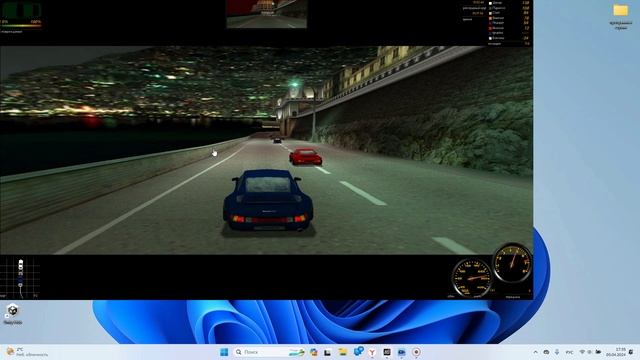640x360 pixels.
Task: Click the tachometer gauge in the game
Action: point(513,263)
